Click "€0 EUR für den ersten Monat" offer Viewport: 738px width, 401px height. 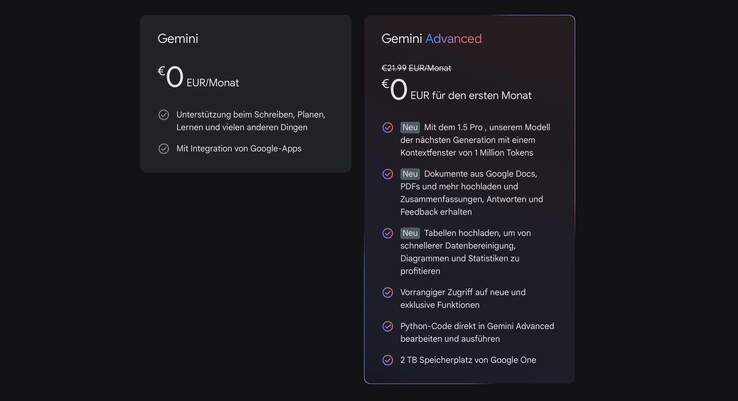coord(456,92)
